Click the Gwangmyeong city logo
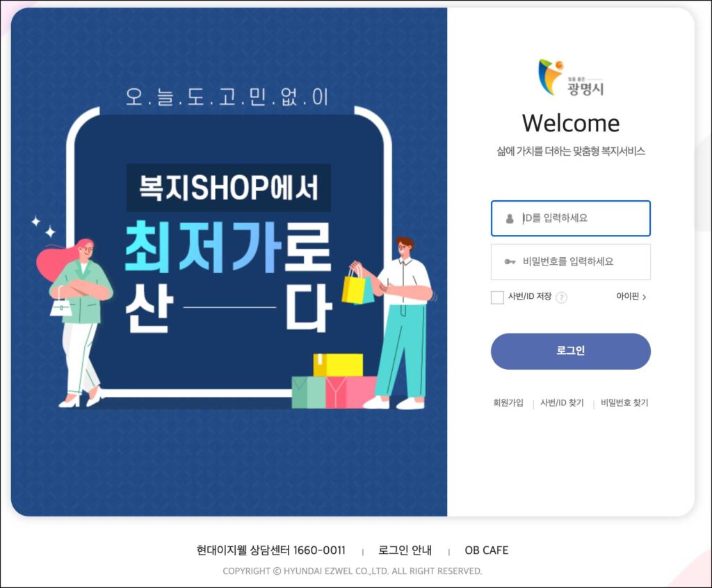 [571, 77]
